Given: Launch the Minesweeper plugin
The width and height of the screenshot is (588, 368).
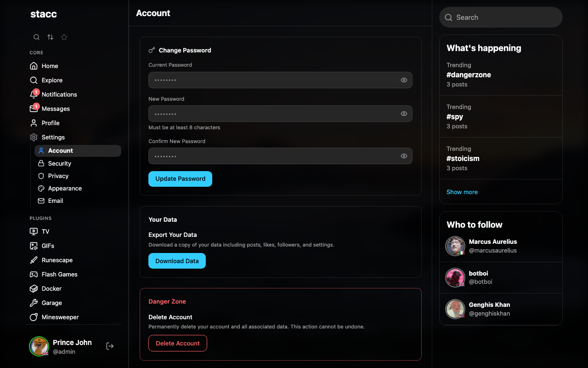Looking at the screenshot, I should coord(60,317).
